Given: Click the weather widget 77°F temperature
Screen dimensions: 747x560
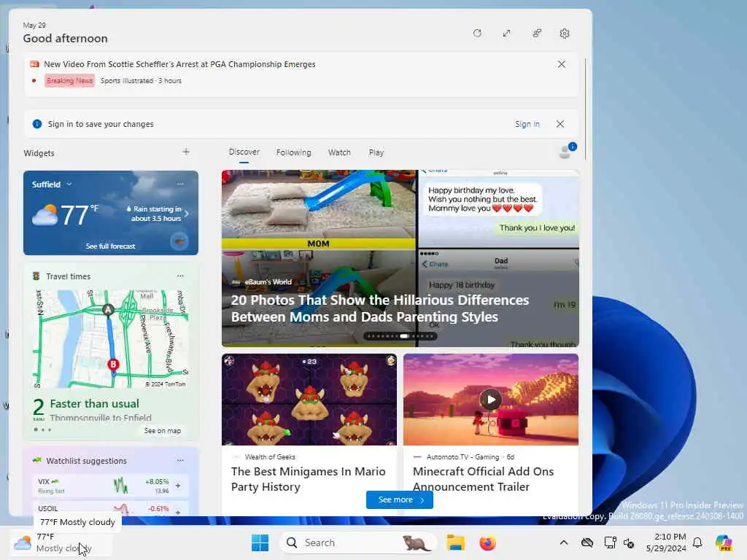Looking at the screenshot, I should pos(79,215).
